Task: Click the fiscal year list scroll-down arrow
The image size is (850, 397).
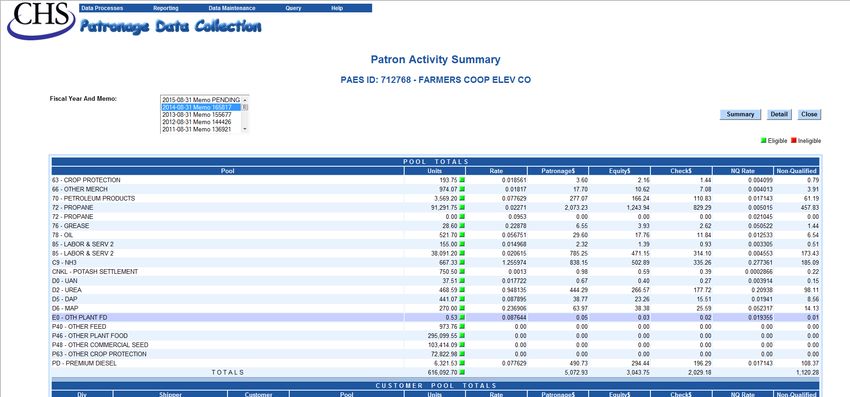Action: [245, 129]
